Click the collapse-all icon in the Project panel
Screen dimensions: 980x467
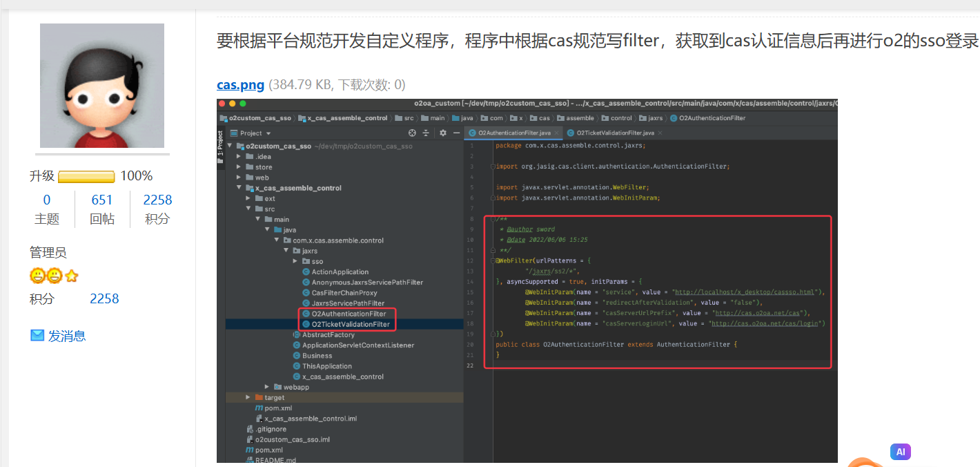[x=426, y=133]
